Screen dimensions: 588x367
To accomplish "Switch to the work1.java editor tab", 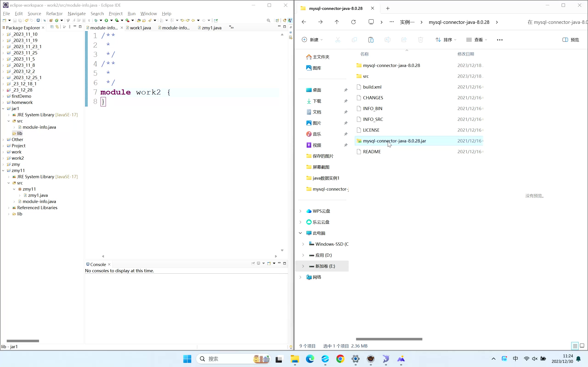I will [140, 28].
